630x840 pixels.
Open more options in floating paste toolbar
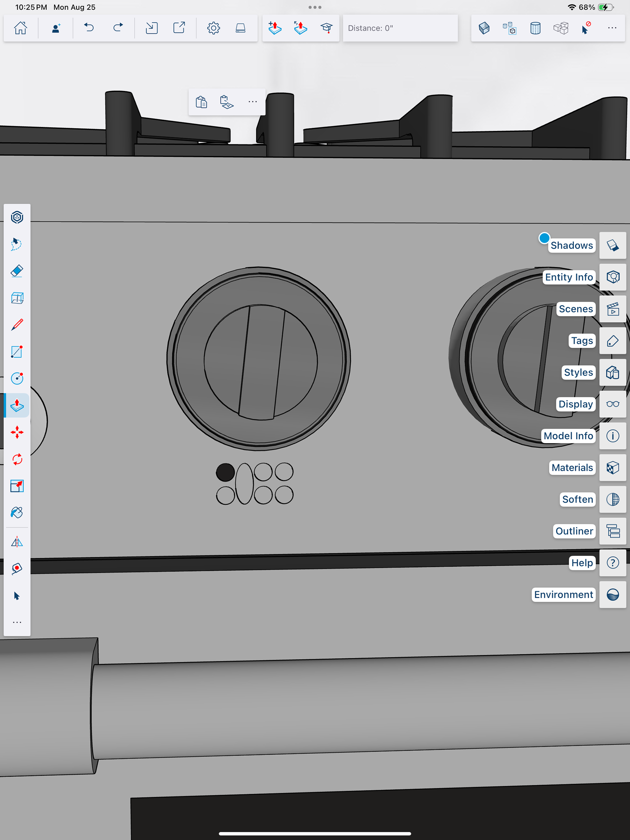coord(253,102)
